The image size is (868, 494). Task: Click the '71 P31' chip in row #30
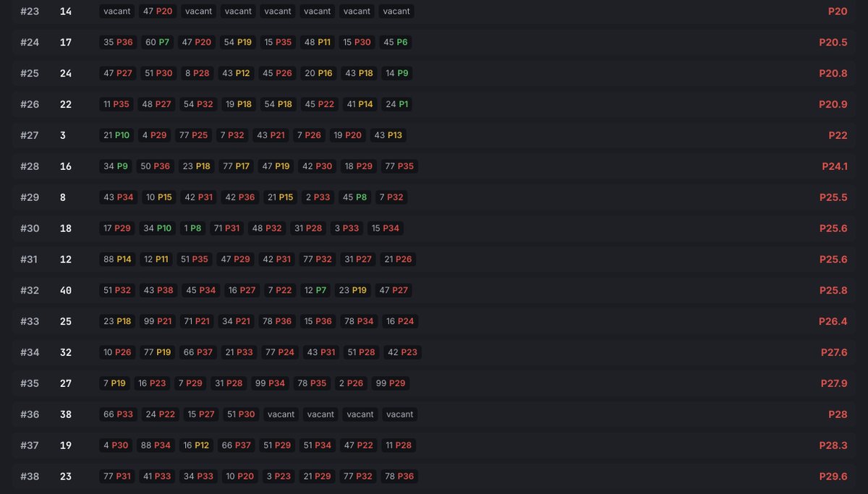(227, 228)
